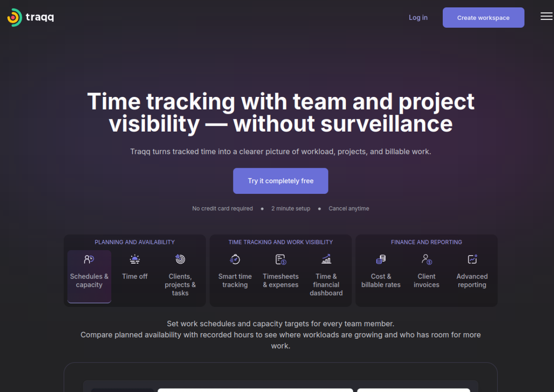Select the Cost & billable rates tab label
This screenshot has height=392, width=554.
coord(381,280)
